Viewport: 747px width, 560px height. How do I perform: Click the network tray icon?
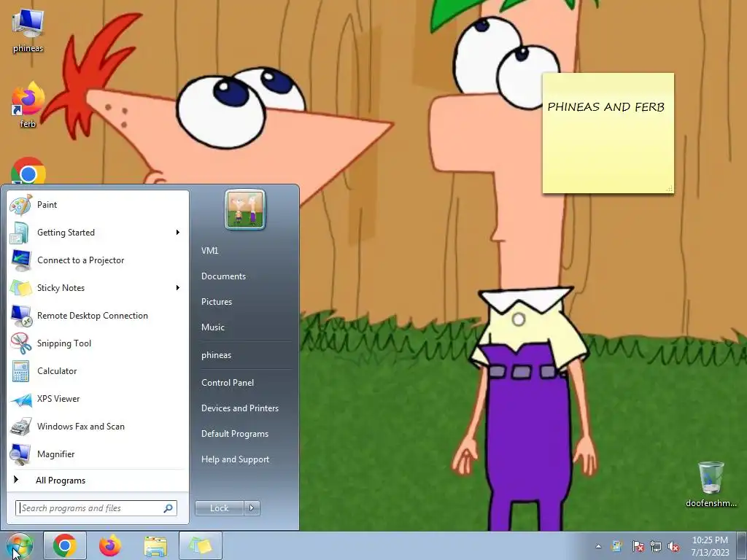656,546
